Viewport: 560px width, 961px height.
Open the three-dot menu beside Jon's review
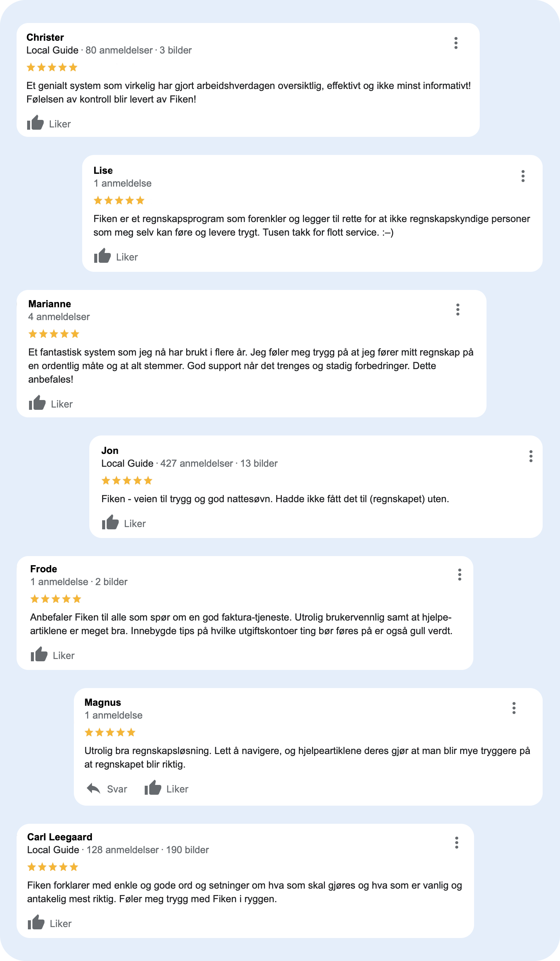[x=530, y=456]
